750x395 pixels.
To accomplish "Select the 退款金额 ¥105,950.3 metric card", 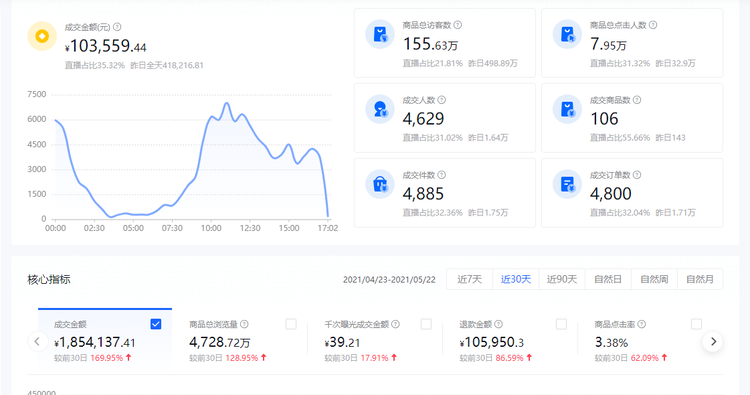I will coord(511,339).
